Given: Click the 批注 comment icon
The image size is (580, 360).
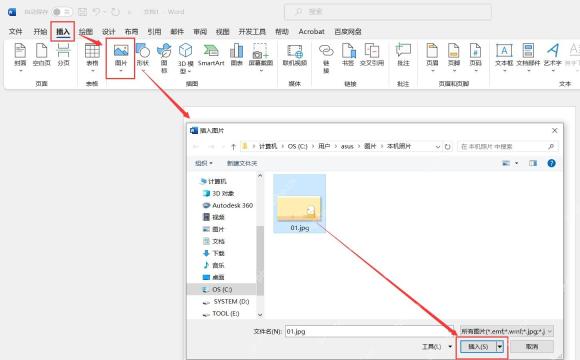Looking at the screenshot, I should (x=403, y=55).
